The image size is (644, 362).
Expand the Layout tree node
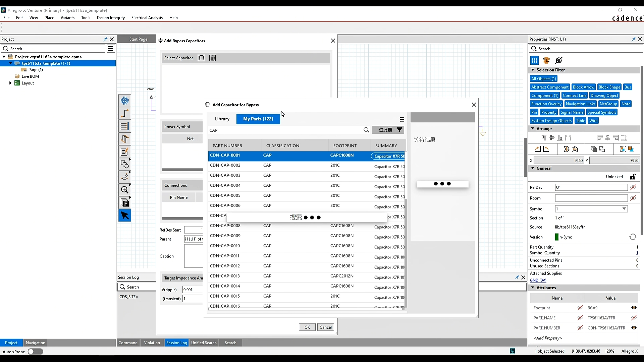click(x=10, y=83)
